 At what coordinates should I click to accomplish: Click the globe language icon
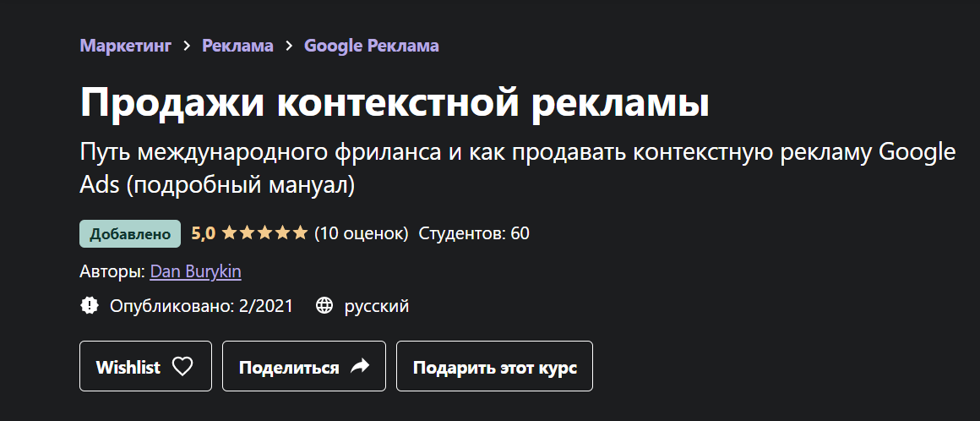point(324,306)
